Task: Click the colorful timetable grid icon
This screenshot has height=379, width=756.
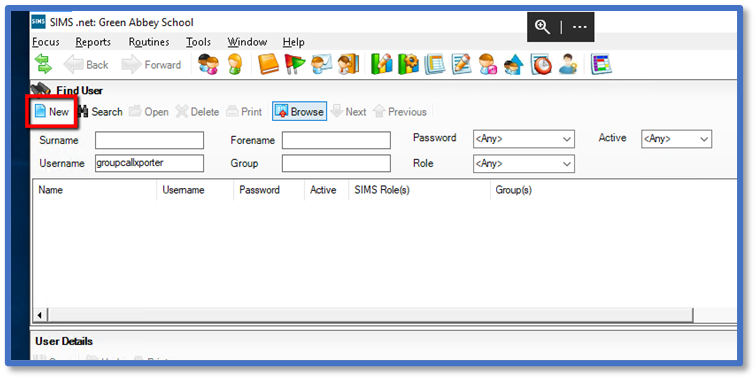Action: [601, 64]
